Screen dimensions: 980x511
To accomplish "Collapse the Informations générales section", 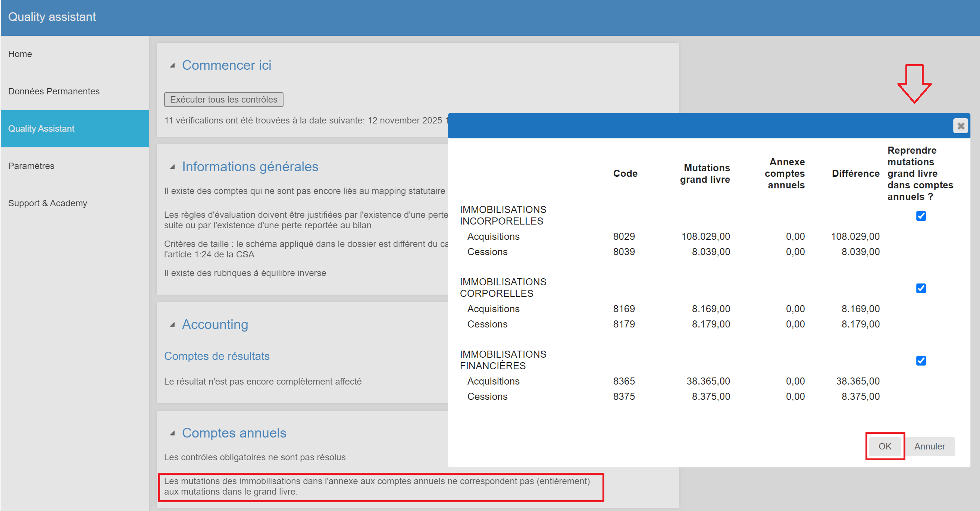I will point(173,167).
